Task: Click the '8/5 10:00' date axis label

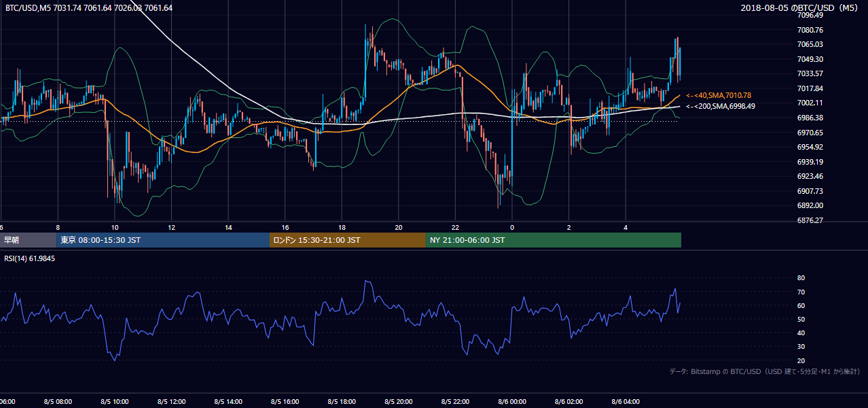Action: click(115, 402)
